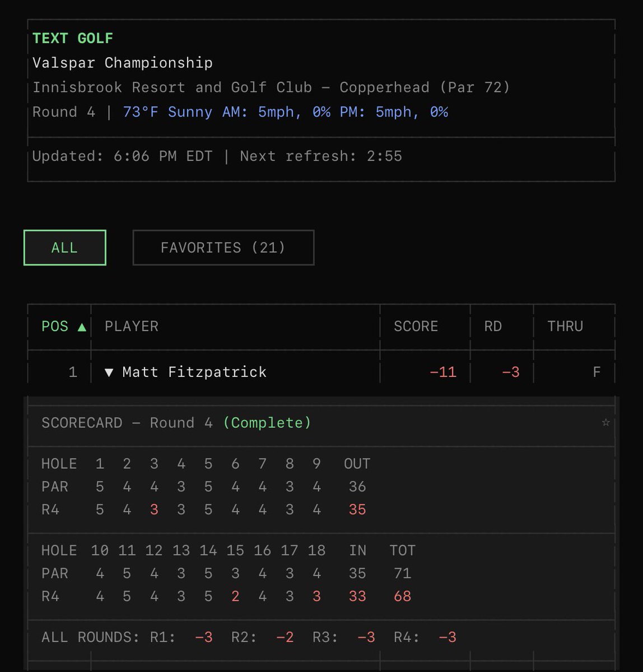Viewport: 643px width, 672px height.
Task: Click the THRU value F
Action: (597, 372)
